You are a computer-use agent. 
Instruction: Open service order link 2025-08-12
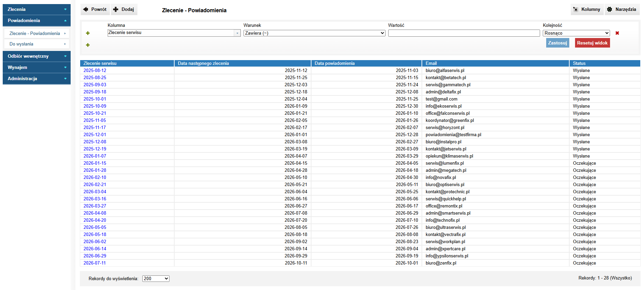click(95, 71)
